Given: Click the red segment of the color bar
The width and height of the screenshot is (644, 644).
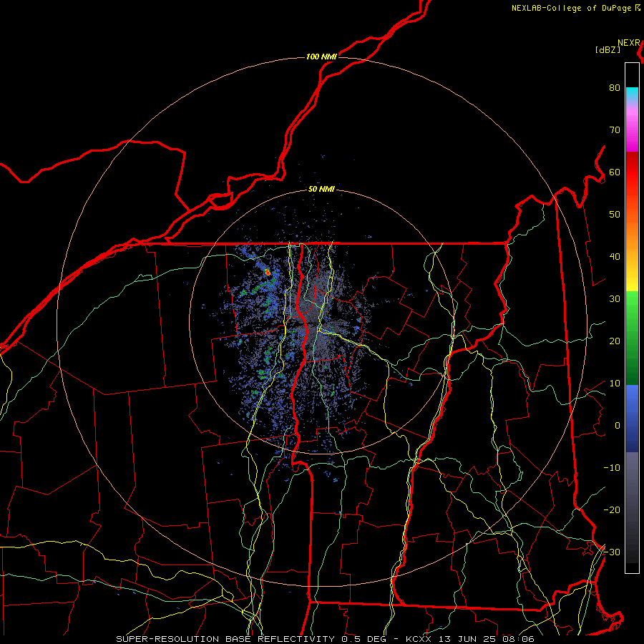Looking at the screenshot, I should pos(632,168).
